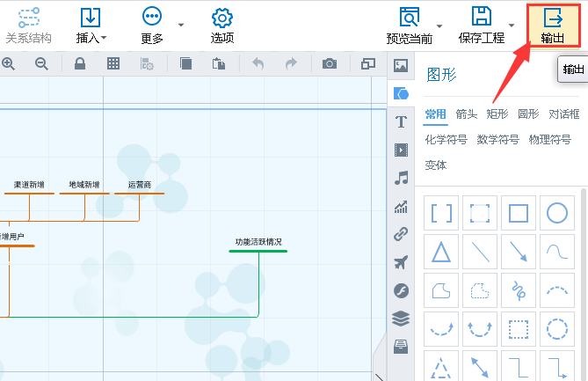Click the 输出 export button
This screenshot has width=588, height=381.
pyautogui.click(x=553, y=26)
